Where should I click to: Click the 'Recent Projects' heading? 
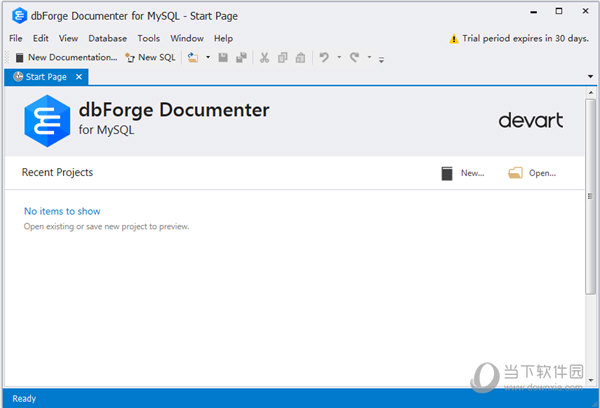coord(57,172)
